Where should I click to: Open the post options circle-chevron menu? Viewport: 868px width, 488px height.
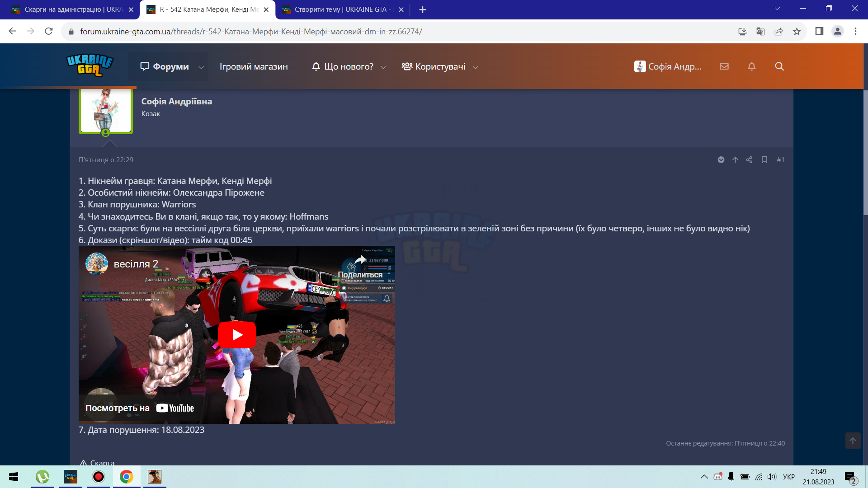coord(721,160)
